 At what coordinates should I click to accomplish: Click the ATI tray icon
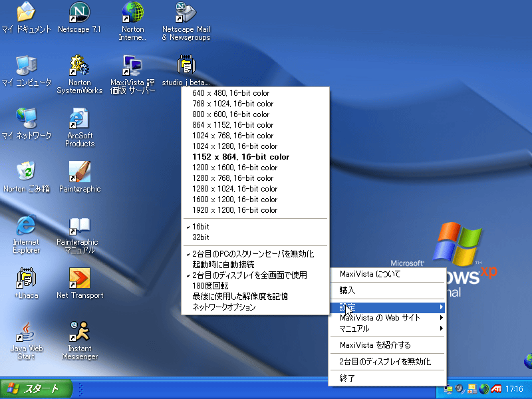click(496, 389)
